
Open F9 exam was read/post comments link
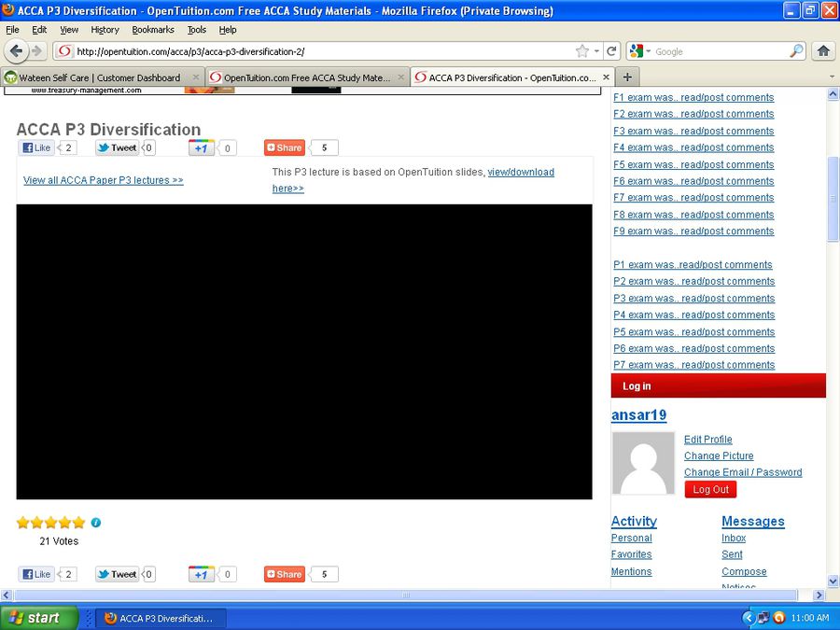[x=693, y=231]
